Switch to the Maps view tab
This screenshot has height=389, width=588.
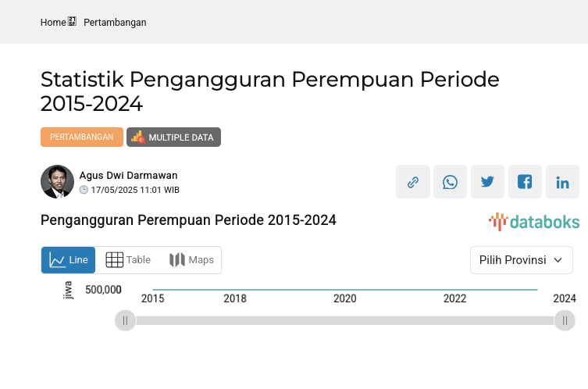(x=191, y=260)
